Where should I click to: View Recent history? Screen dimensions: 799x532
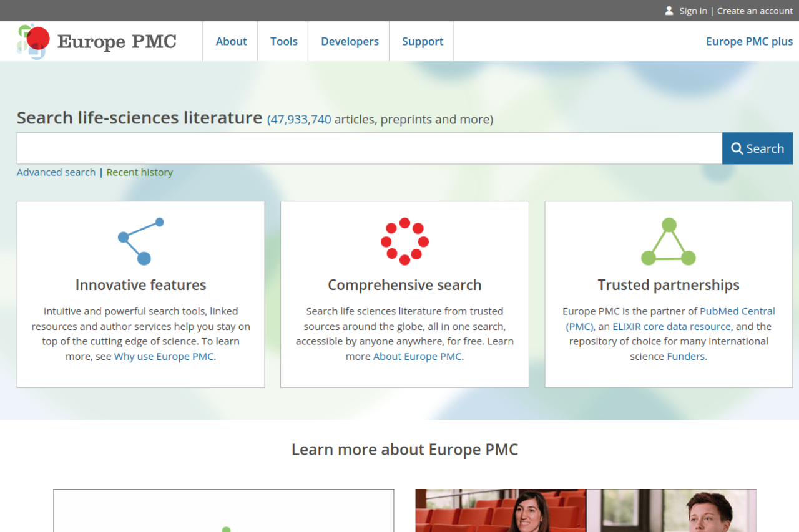pos(139,172)
